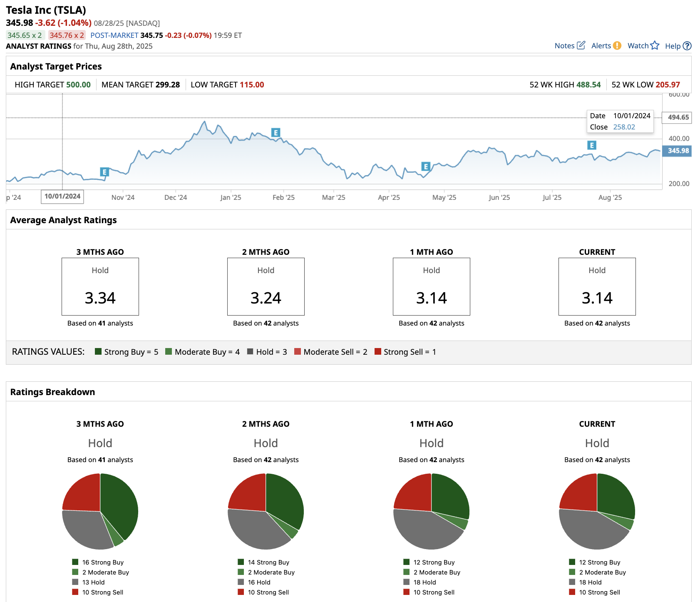Click the 3 MTHS AGO pie chart

click(100, 511)
